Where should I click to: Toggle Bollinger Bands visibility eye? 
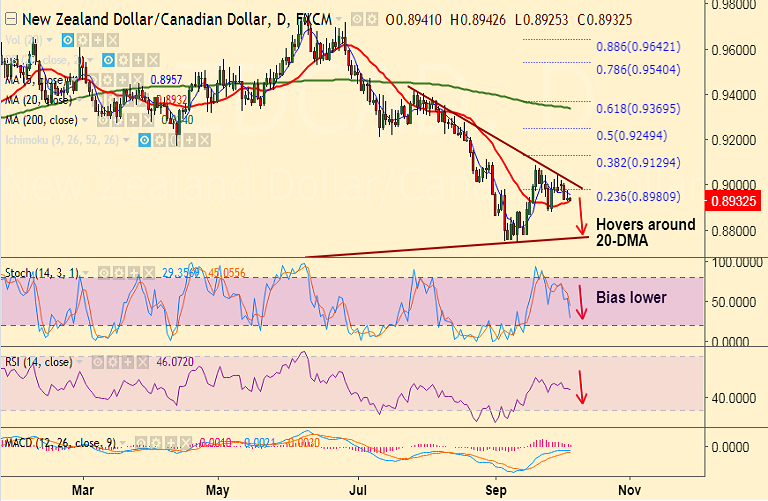click(x=108, y=60)
